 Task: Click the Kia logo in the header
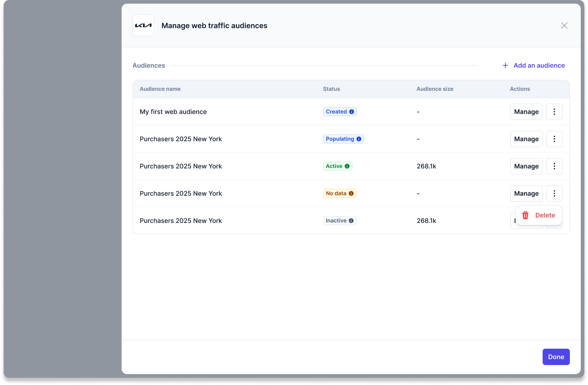[143, 25]
